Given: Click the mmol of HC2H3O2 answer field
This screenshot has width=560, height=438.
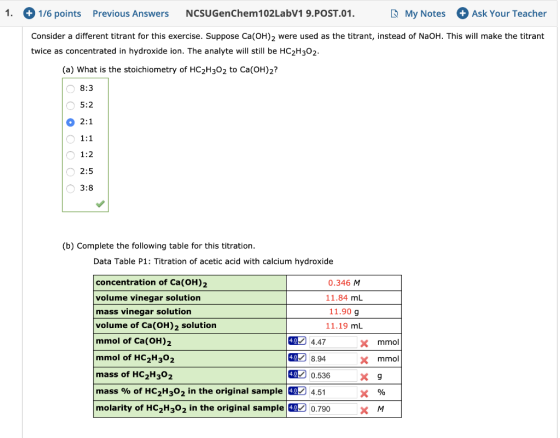Looking at the screenshot, I should coord(333,358).
